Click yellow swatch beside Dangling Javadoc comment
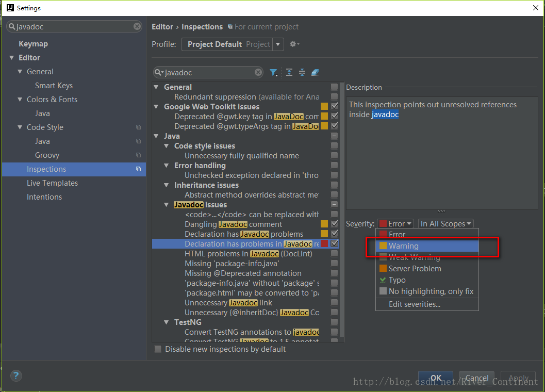This screenshot has height=392, width=545. point(324,224)
